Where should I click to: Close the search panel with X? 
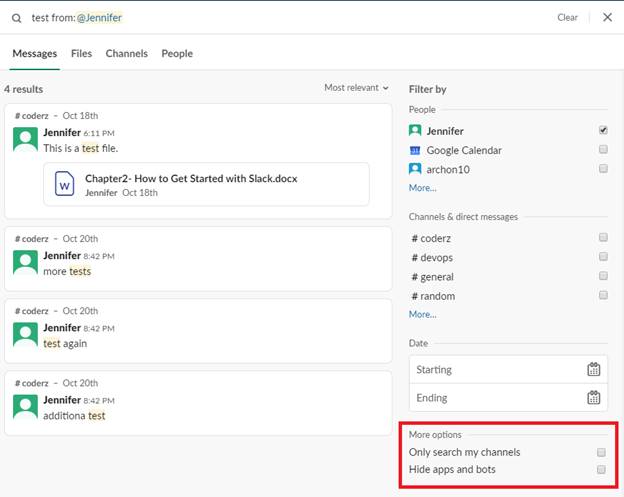[607, 17]
